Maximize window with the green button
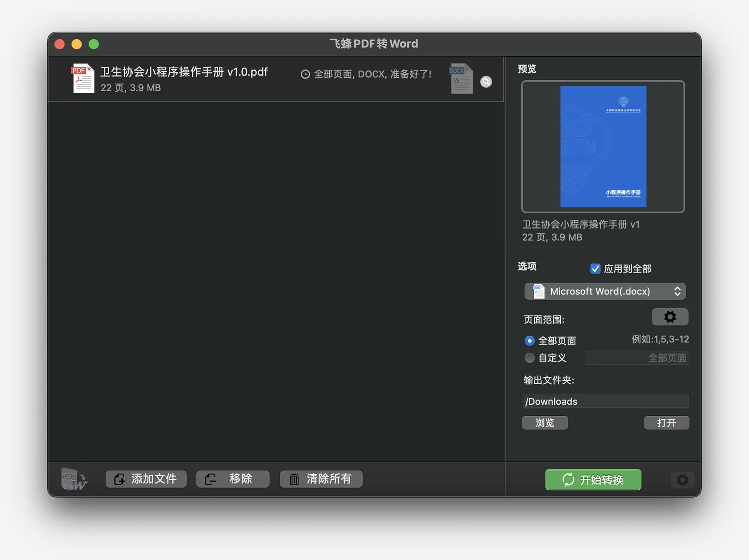The width and height of the screenshot is (749, 560). pyautogui.click(x=94, y=44)
